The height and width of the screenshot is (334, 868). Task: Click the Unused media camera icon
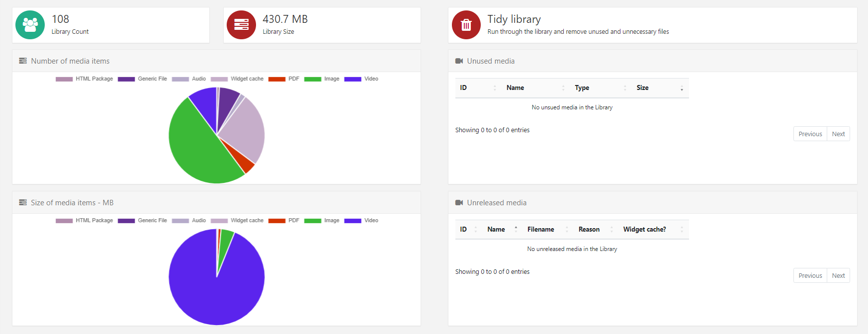point(459,61)
